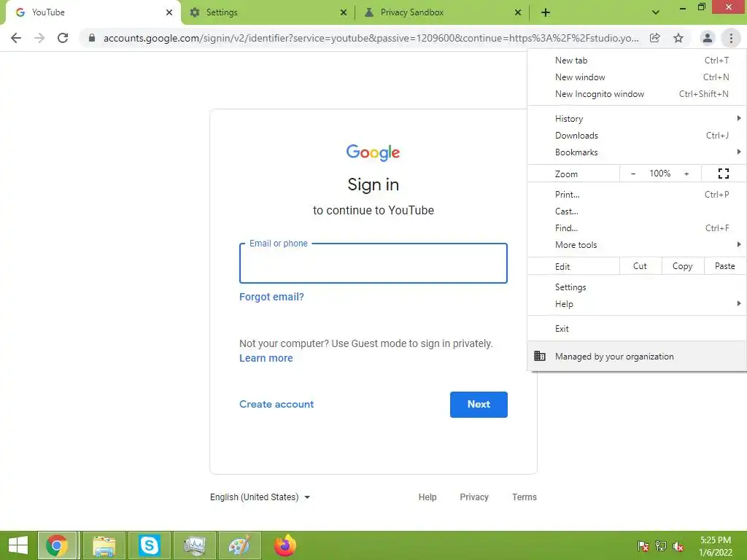Image resolution: width=747 pixels, height=560 pixels.
Task: Close the Privacy Sandbox tab
Action: 518,12
